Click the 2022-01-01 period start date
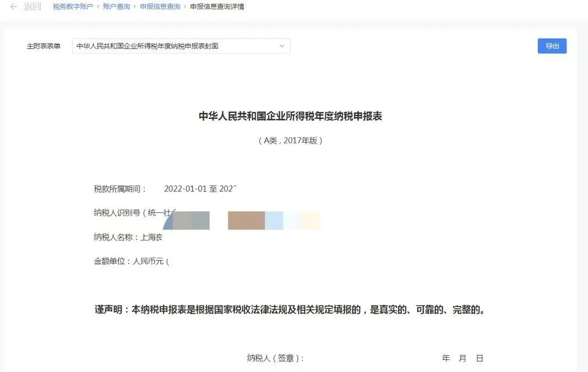This screenshot has width=588, height=372. point(185,189)
